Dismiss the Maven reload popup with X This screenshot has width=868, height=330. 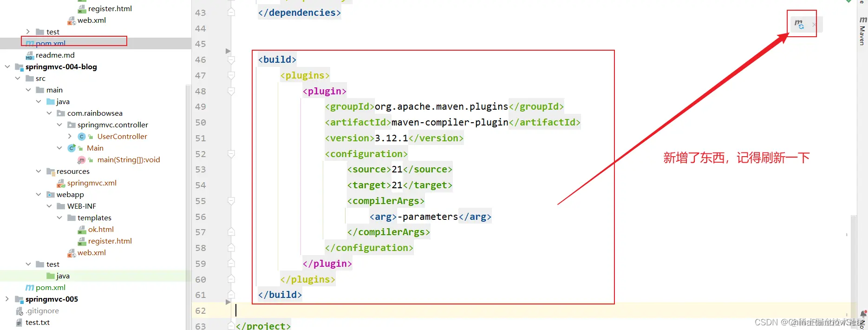pyautogui.click(x=814, y=25)
